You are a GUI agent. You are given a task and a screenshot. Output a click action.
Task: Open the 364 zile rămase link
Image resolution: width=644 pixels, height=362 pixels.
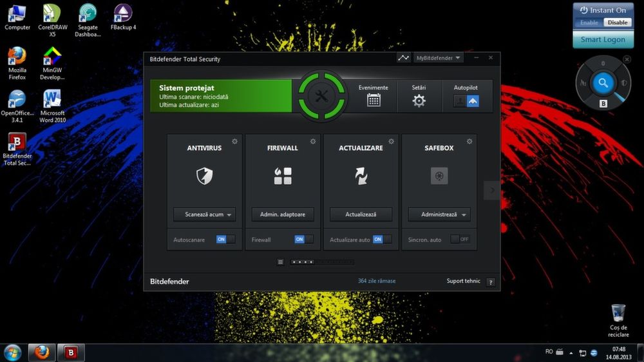(x=377, y=281)
